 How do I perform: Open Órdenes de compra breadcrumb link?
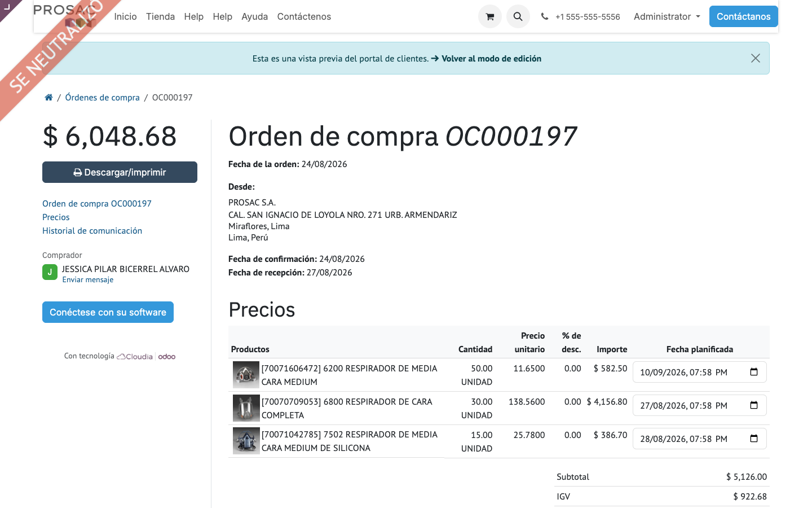click(x=102, y=97)
